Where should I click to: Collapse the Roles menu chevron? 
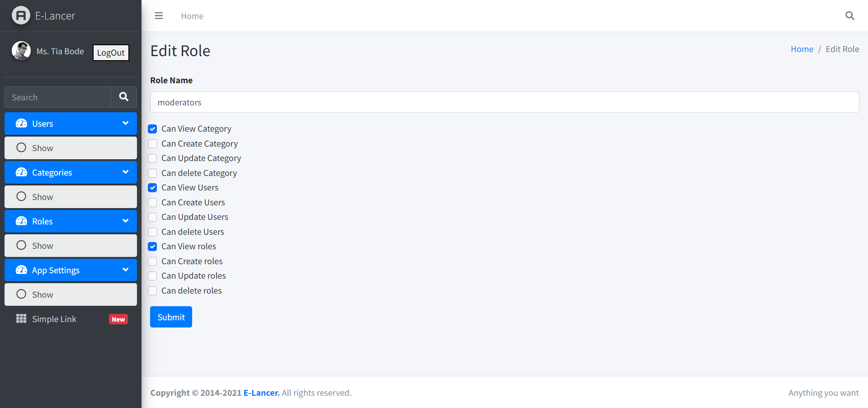point(125,221)
